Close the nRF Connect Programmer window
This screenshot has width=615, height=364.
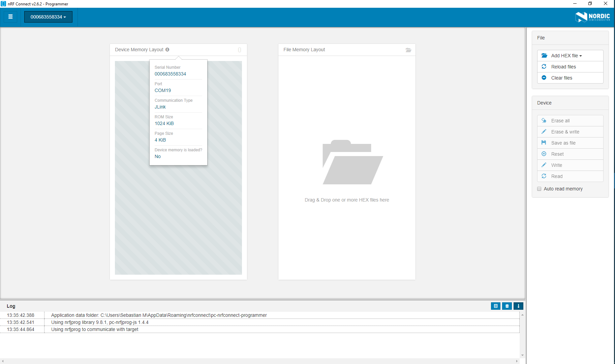coord(606,4)
